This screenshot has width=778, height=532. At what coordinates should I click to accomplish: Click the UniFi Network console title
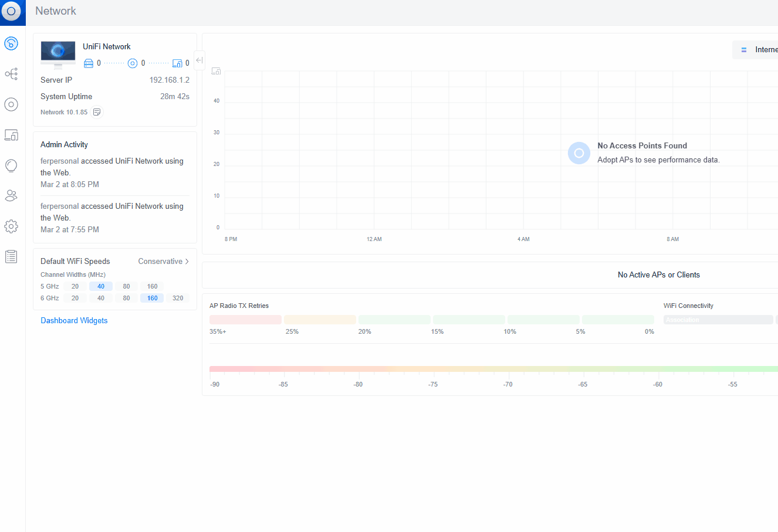107,47
